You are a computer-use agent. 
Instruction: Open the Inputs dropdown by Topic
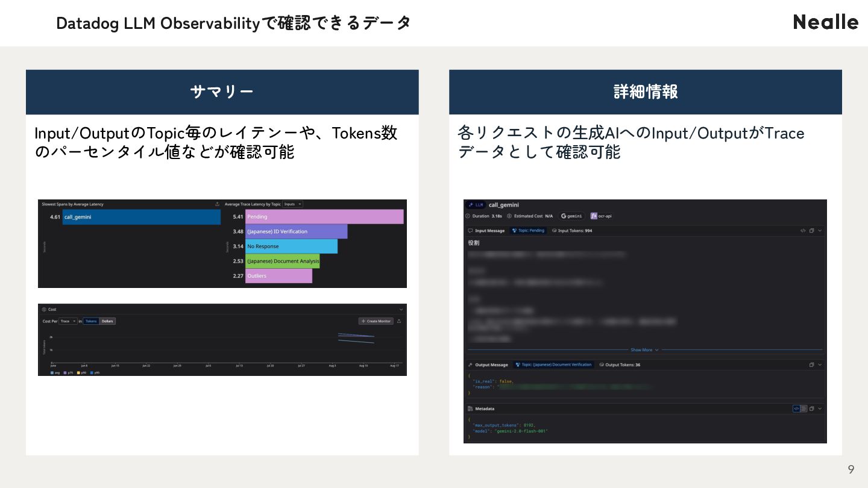(293, 204)
